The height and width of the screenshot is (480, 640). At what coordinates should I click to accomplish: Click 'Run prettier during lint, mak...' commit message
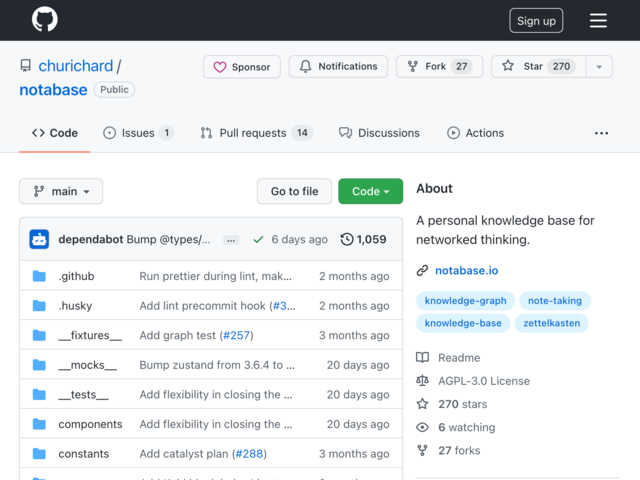pyautogui.click(x=216, y=276)
